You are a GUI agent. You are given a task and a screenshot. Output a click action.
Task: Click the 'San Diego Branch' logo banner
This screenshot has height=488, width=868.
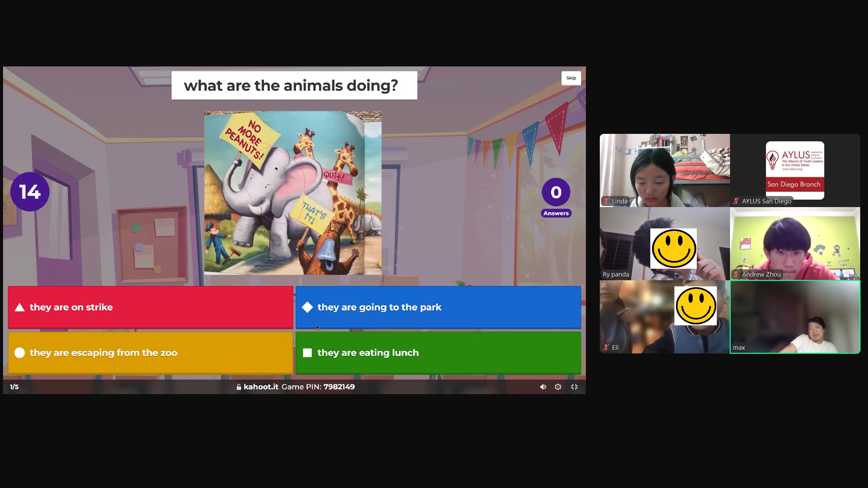click(x=795, y=184)
